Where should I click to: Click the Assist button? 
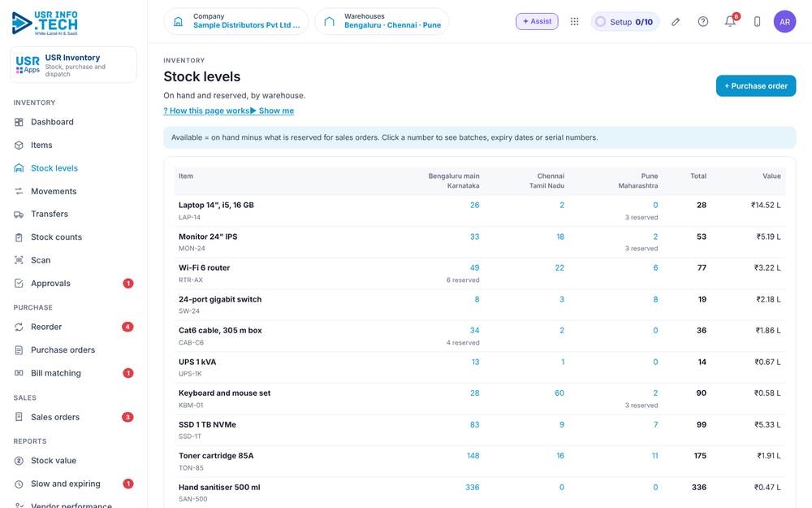click(537, 21)
